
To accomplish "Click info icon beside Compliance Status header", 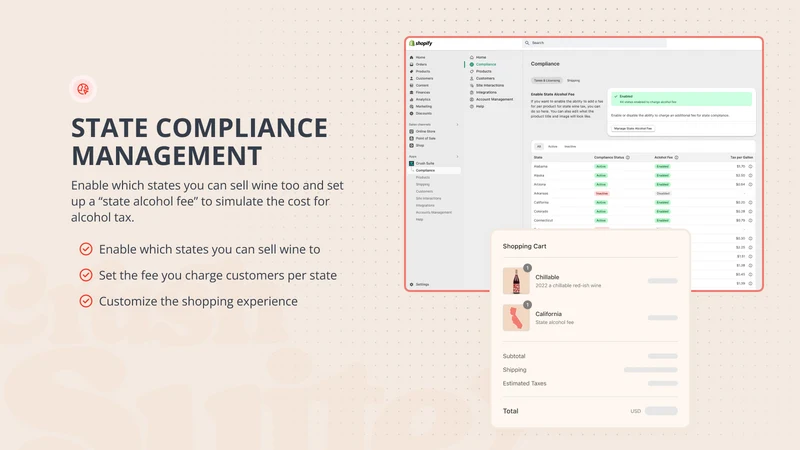I will click(628, 158).
